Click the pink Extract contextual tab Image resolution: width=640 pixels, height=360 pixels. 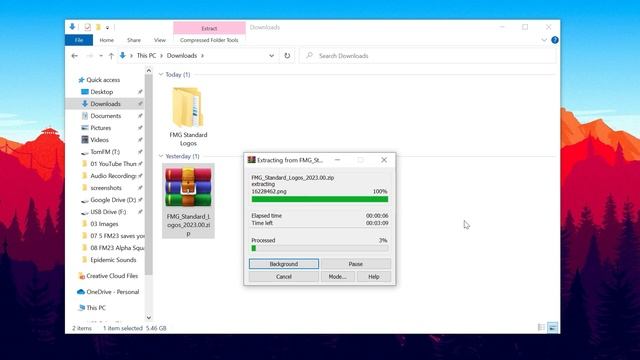pos(209,28)
